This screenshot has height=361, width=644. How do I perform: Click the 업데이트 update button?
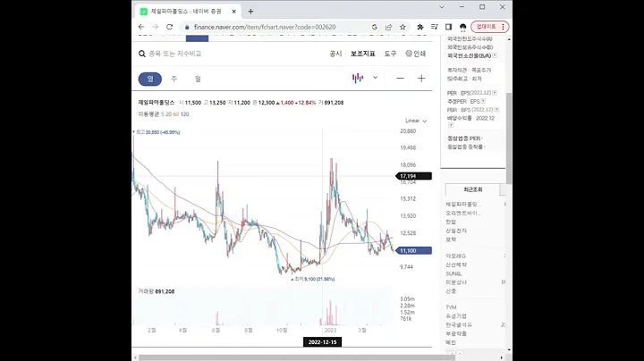coord(490,27)
